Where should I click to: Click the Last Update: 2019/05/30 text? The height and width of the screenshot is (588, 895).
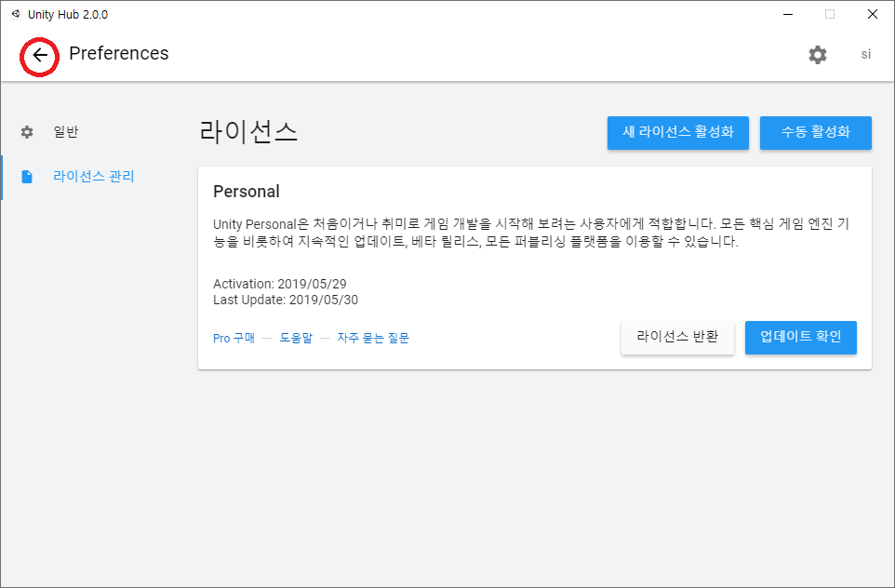286,300
